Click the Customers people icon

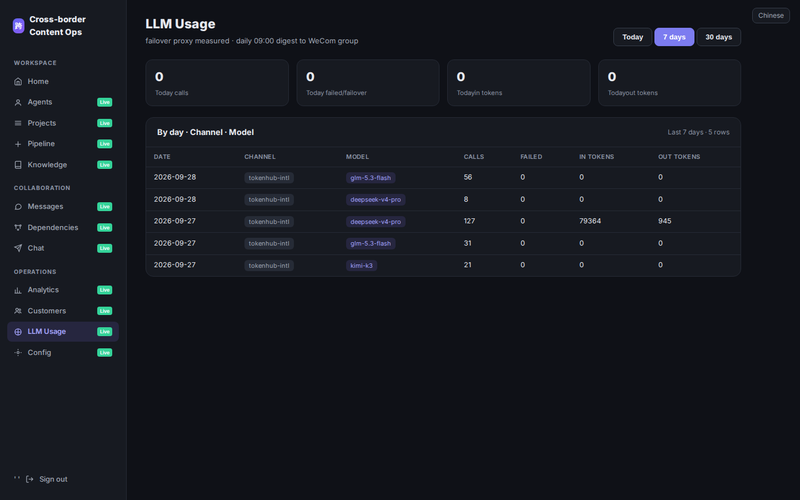pos(18,311)
